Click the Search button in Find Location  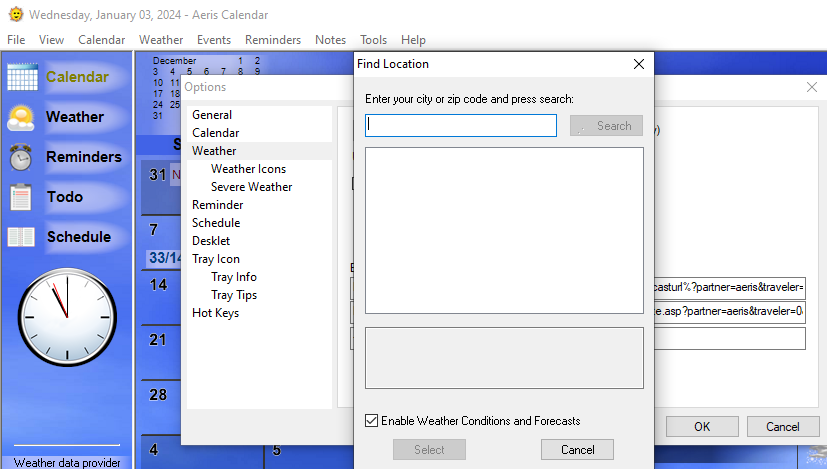(x=606, y=126)
